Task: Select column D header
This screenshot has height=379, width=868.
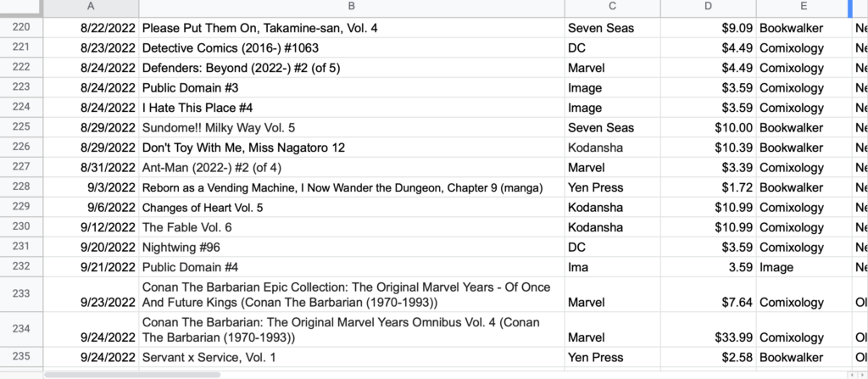Action: (x=708, y=8)
